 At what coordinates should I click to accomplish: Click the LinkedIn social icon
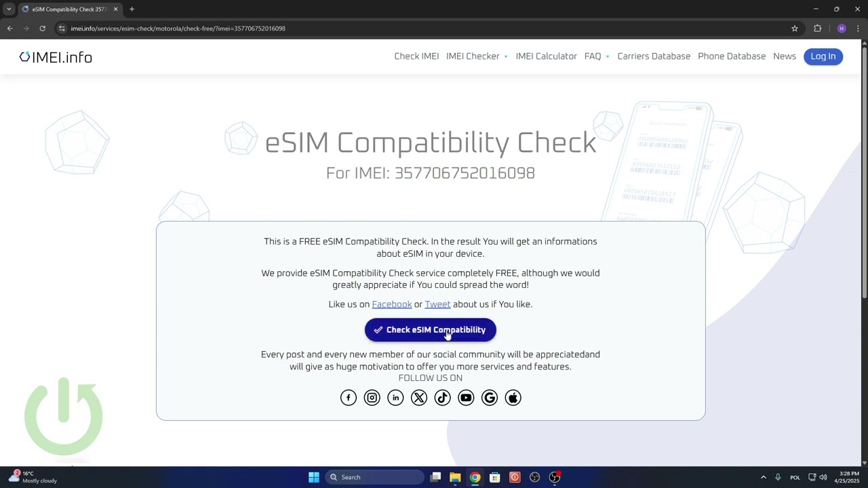click(395, 398)
